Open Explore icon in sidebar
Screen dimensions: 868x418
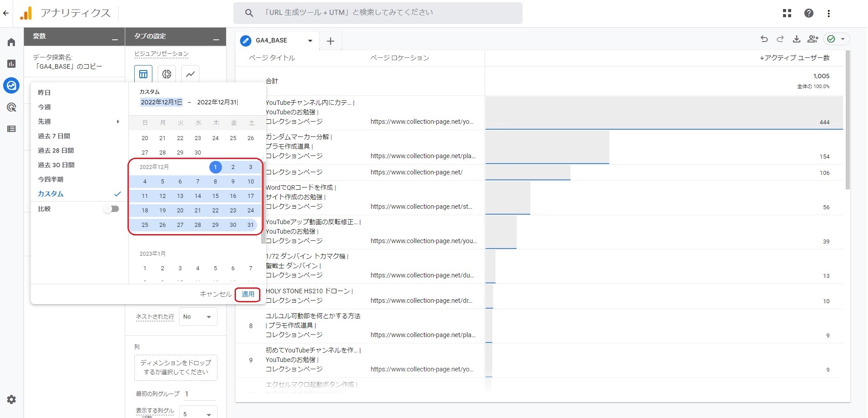click(x=11, y=85)
